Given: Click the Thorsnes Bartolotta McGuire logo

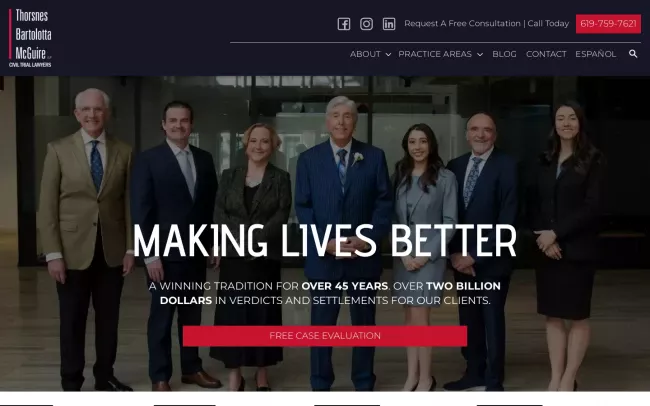Looking at the screenshot, I should pyautogui.click(x=30, y=38).
